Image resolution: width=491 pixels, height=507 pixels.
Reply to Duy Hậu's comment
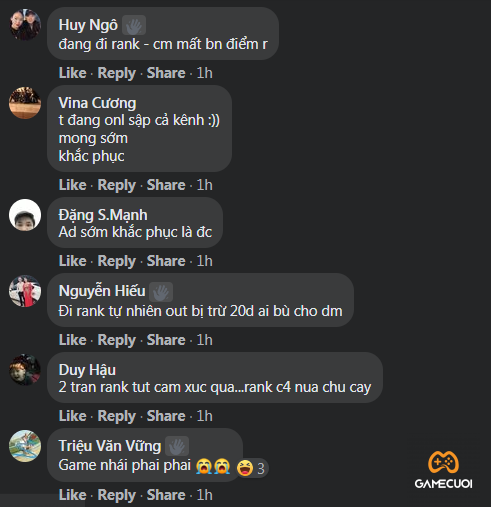117,416
